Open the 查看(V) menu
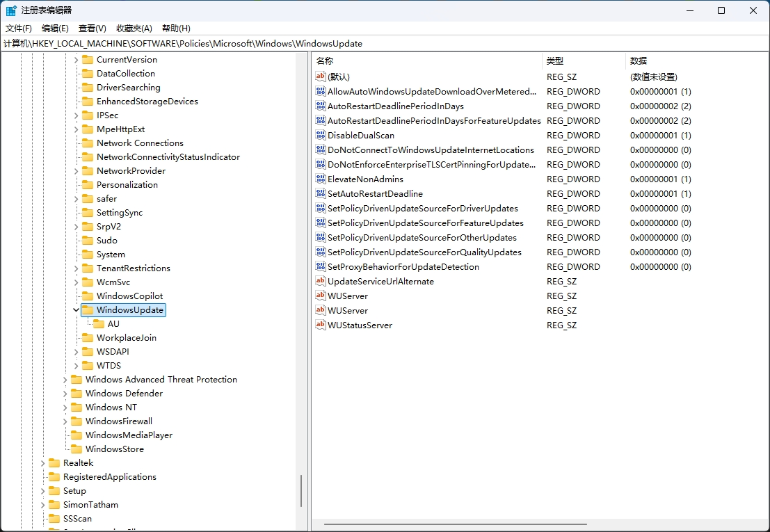 [93, 29]
